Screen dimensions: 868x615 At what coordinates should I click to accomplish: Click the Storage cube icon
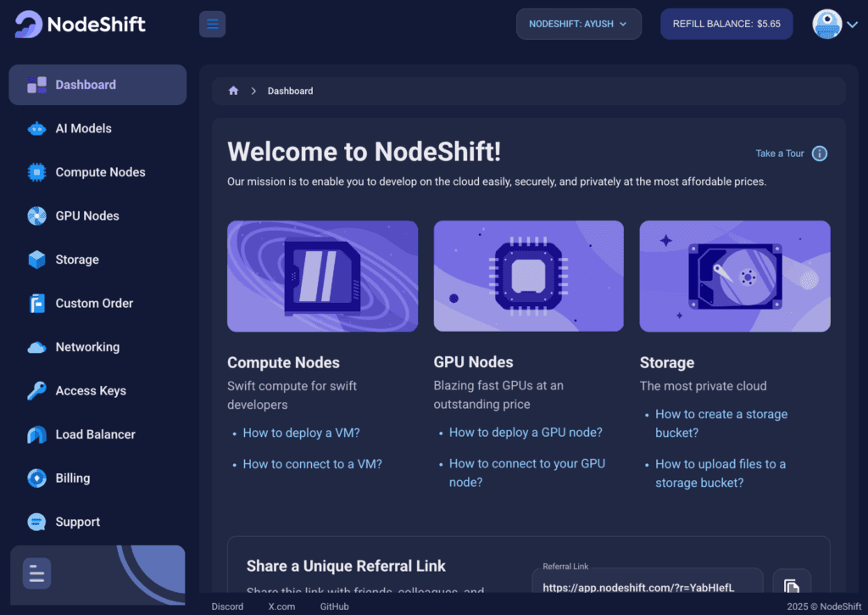[37, 260]
